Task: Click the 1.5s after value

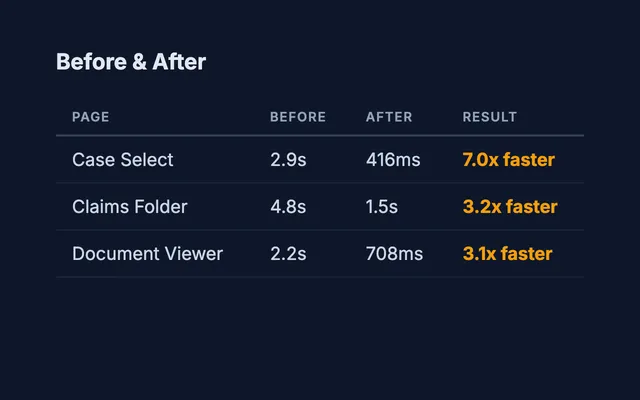Action: coord(382,207)
